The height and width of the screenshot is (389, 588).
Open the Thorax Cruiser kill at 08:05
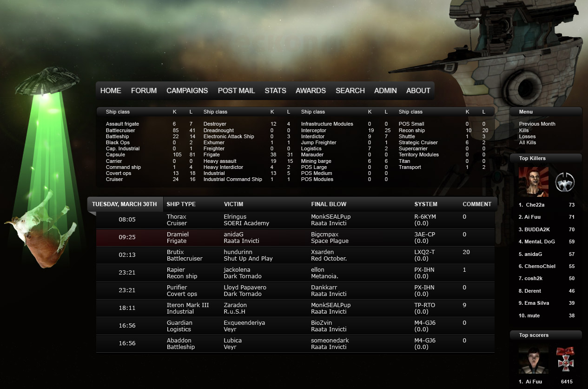tap(295, 220)
